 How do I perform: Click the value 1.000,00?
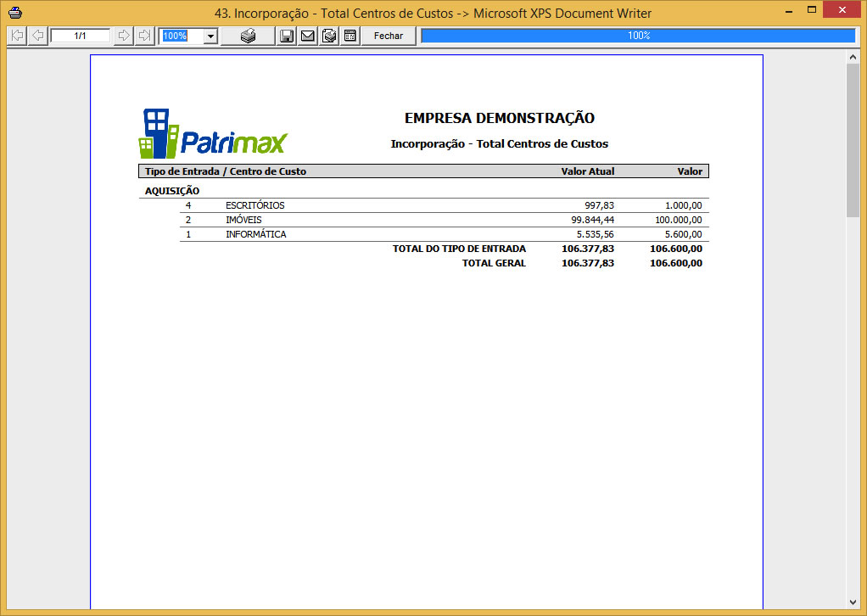coord(684,205)
